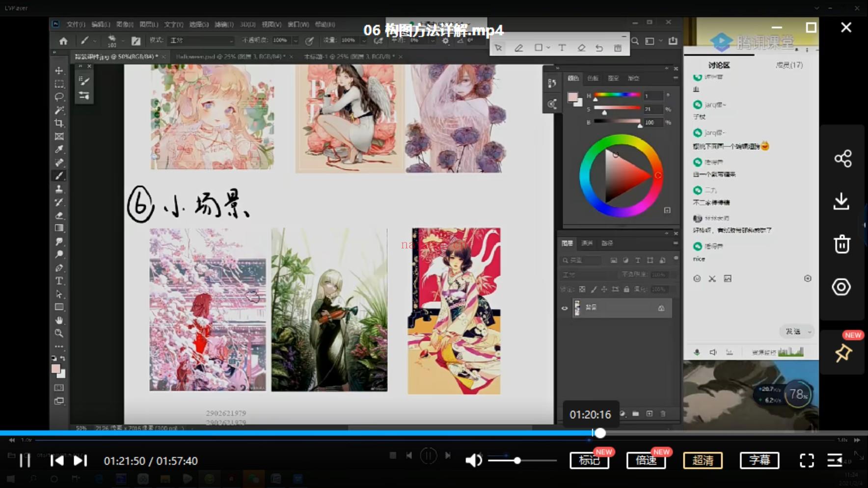
Task: Toggle the pixel layer filter icon
Action: point(614,260)
